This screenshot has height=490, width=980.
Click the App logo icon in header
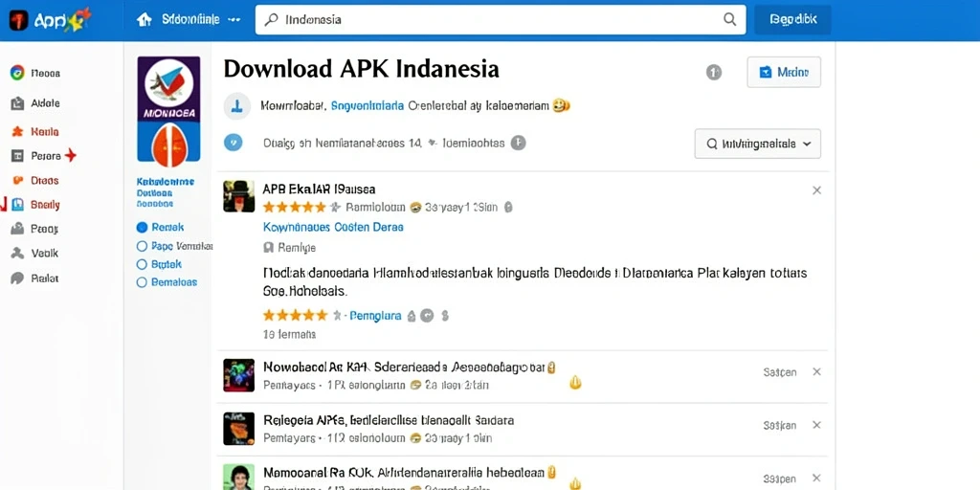pos(19,20)
